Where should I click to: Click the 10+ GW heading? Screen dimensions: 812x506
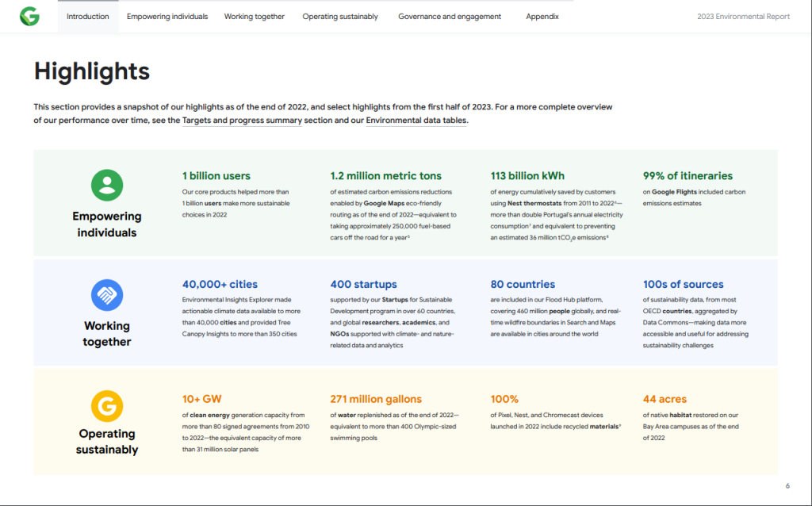(201, 399)
